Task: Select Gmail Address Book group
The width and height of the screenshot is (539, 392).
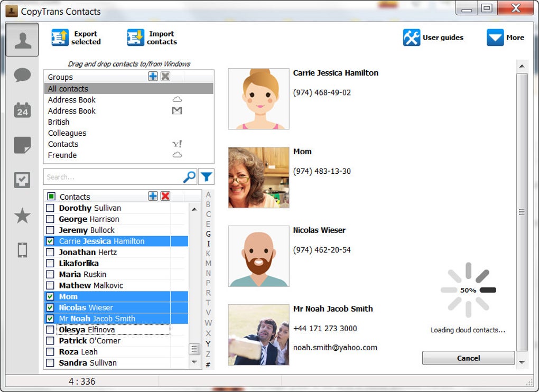Action: coord(128,110)
